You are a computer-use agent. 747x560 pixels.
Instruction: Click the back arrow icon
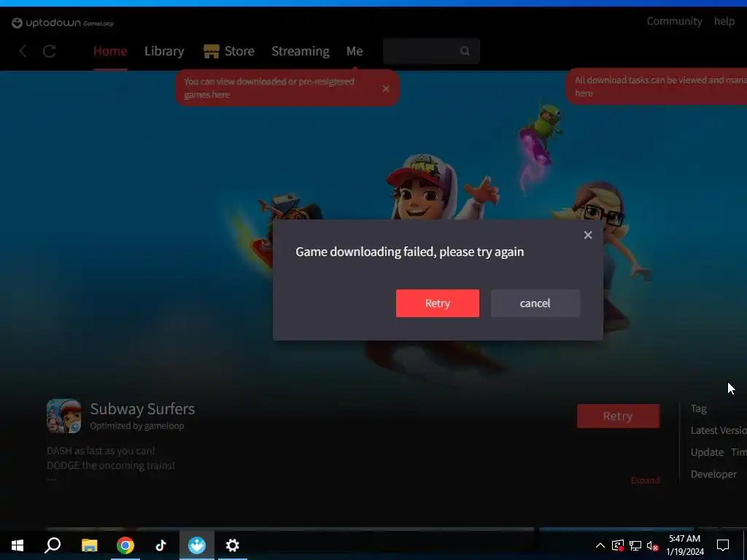pos(23,51)
